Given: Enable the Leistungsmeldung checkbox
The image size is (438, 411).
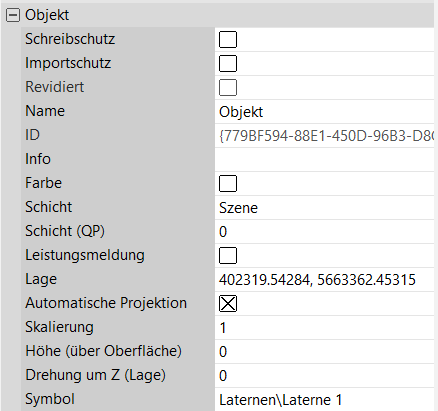Looking at the screenshot, I should (228, 256).
